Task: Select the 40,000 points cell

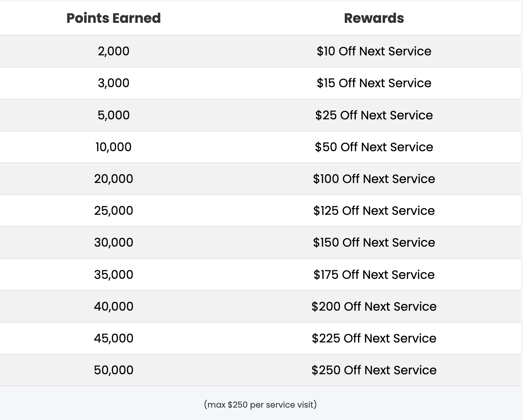Action: click(x=113, y=307)
